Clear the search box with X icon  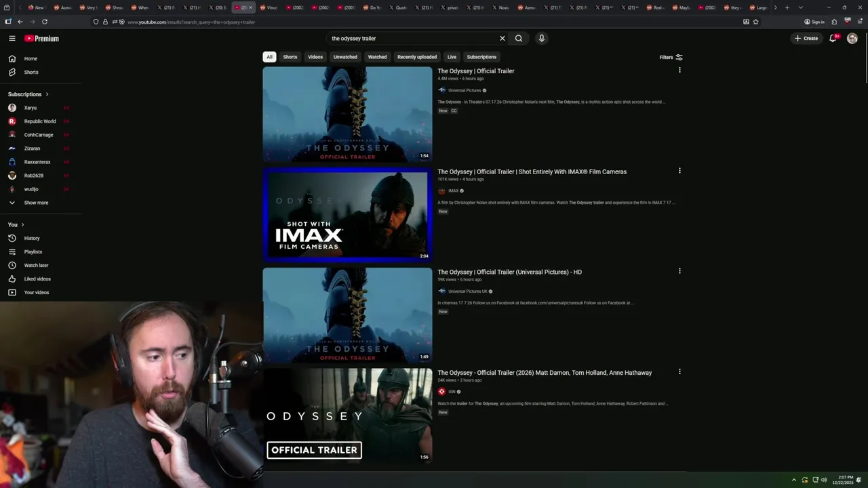click(x=502, y=39)
